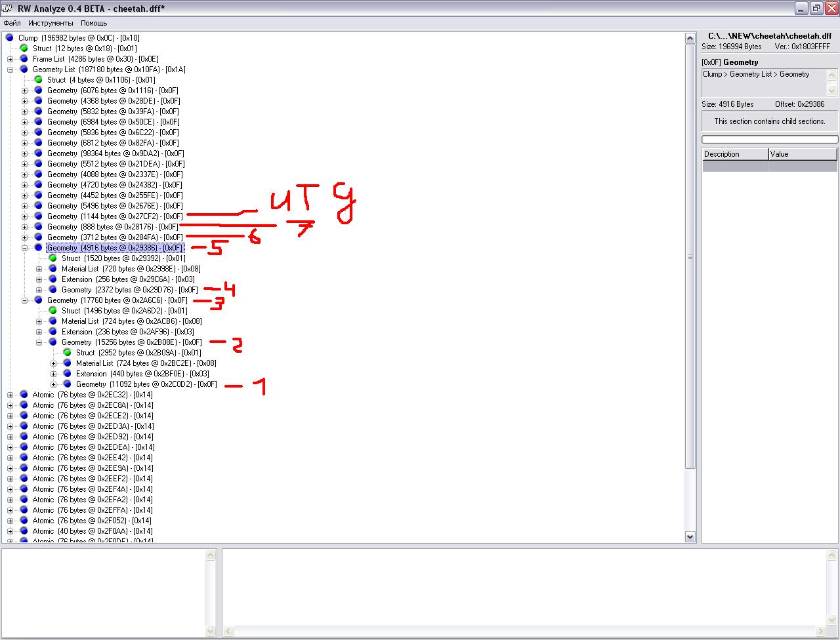Select row "Atomic (76 bytes @ 0x2F052)"
Image resolution: width=840 pixels, height=640 pixels.
click(x=92, y=521)
